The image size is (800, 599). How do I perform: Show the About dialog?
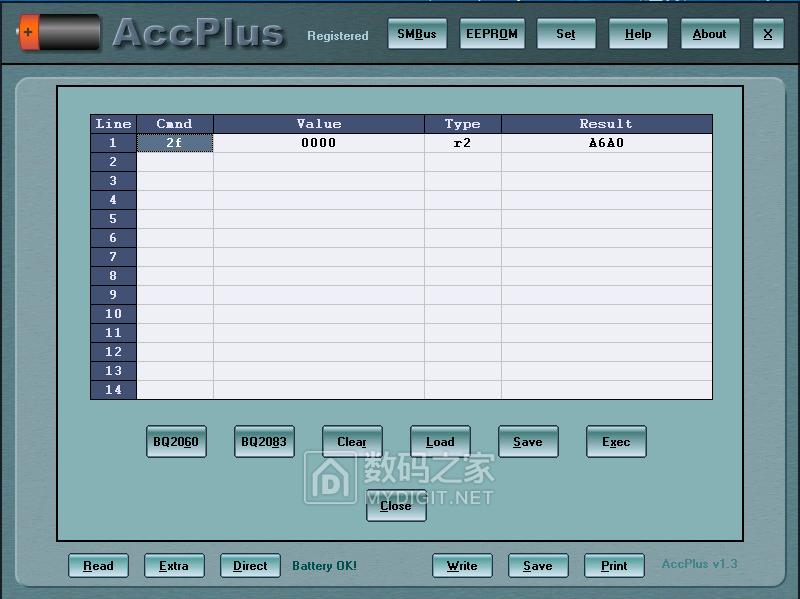coord(710,34)
